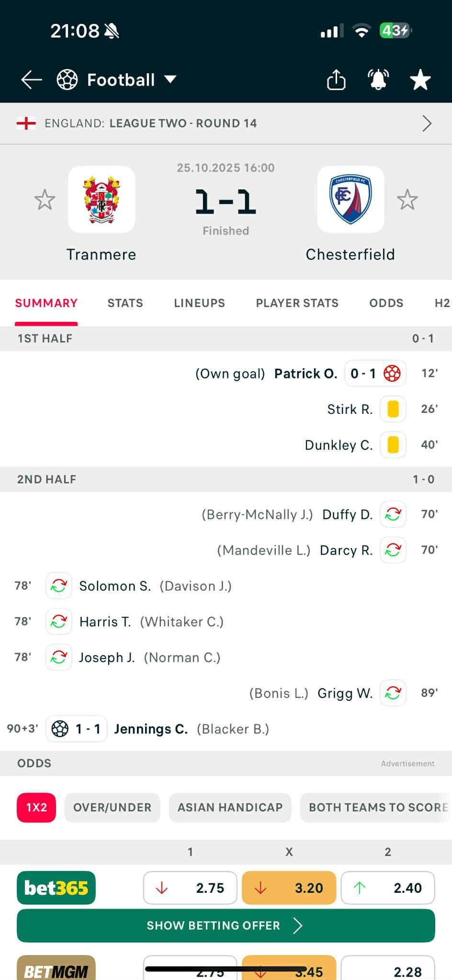Screen dimensions: 452x980
Task: Select the OVER/UNDER odds filter
Action: (112, 808)
